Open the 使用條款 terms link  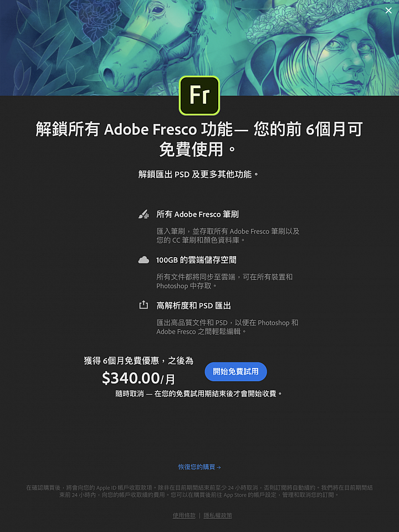pos(184,515)
